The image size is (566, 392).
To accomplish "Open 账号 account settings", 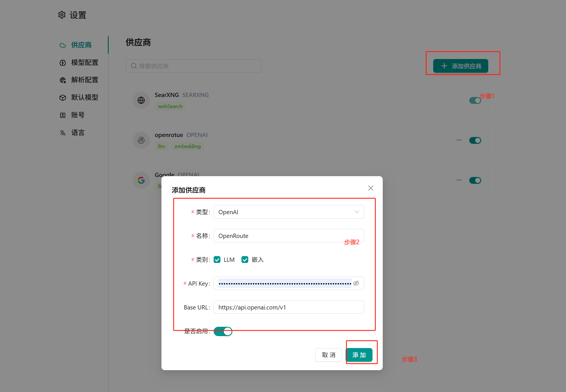I will click(x=78, y=115).
